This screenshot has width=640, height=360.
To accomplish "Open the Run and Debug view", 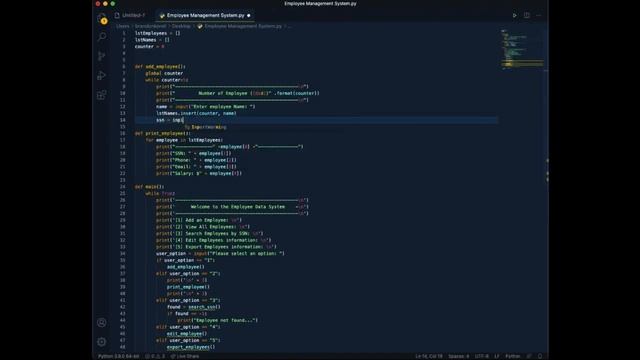I will click(x=102, y=76).
